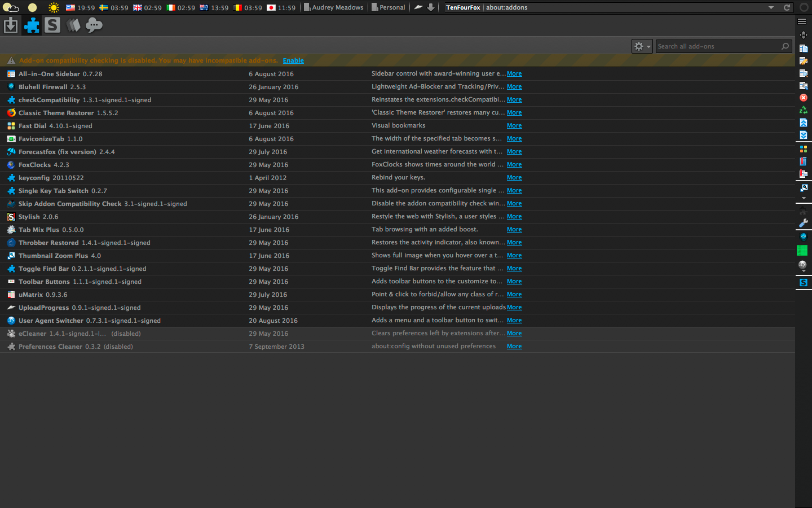Click the grey globe sidebar icon
This screenshot has height=508, width=812.
[803, 265]
